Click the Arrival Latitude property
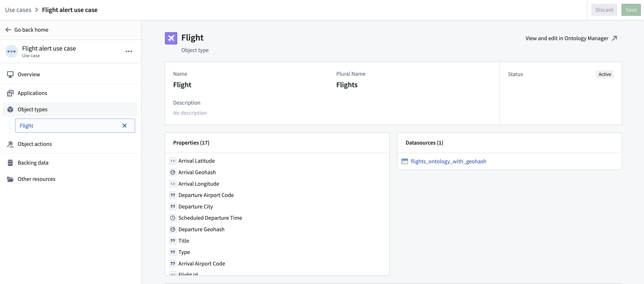The width and height of the screenshot is (644, 284). pyautogui.click(x=196, y=161)
